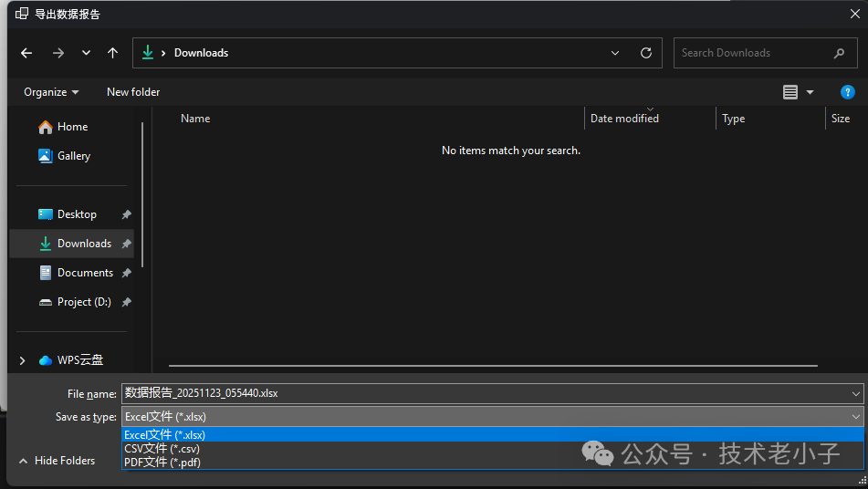Viewport: 868px width, 489px height.
Task: Open the file name history dropdown
Action: [855, 394]
